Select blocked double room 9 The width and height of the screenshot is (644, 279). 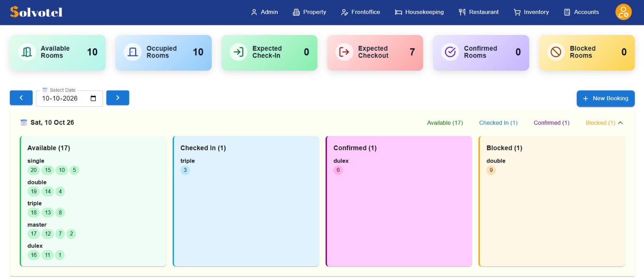pyautogui.click(x=491, y=170)
